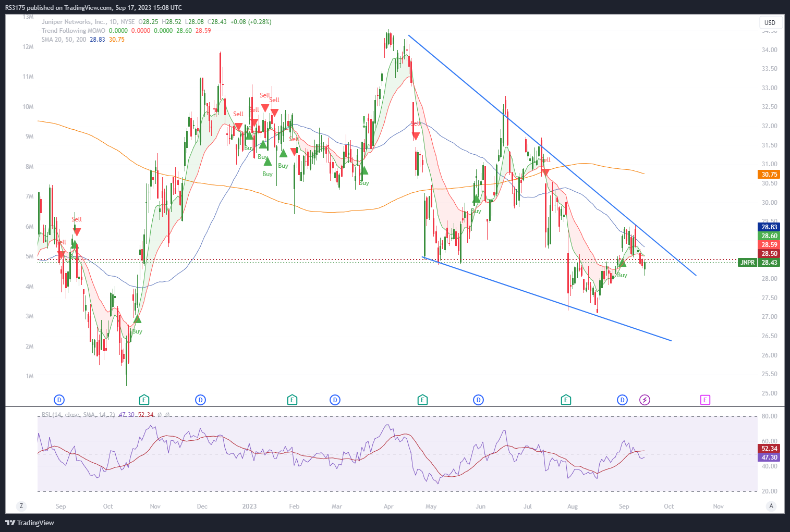Click the Apr label on time axis
The height and width of the screenshot is (532, 790).
pyautogui.click(x=388, y=506)
